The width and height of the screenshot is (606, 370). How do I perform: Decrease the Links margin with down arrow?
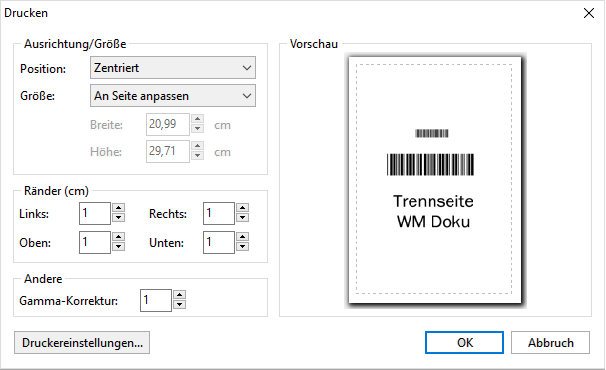(x=118, y=218)
